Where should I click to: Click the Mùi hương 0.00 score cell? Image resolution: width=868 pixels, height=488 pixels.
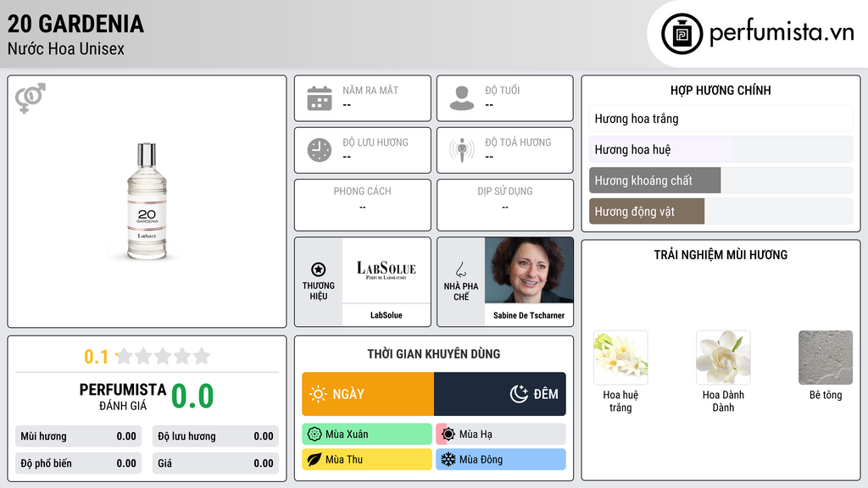78,436
